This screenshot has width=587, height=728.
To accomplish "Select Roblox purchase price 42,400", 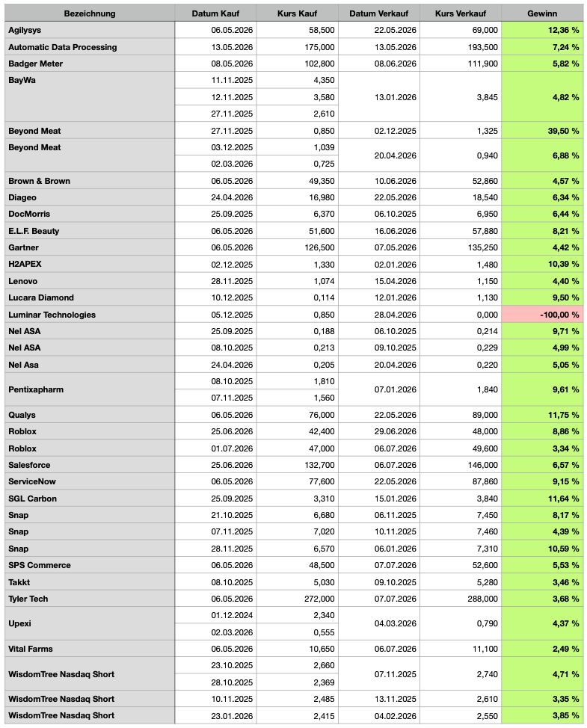I will tap(297, 431).
